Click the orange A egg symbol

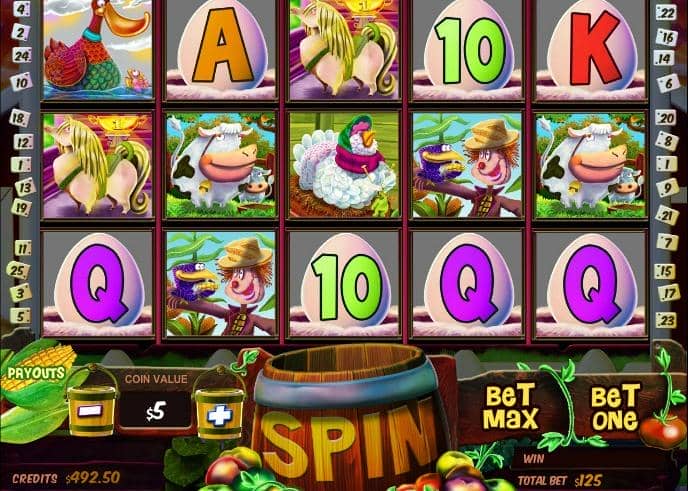221,50
